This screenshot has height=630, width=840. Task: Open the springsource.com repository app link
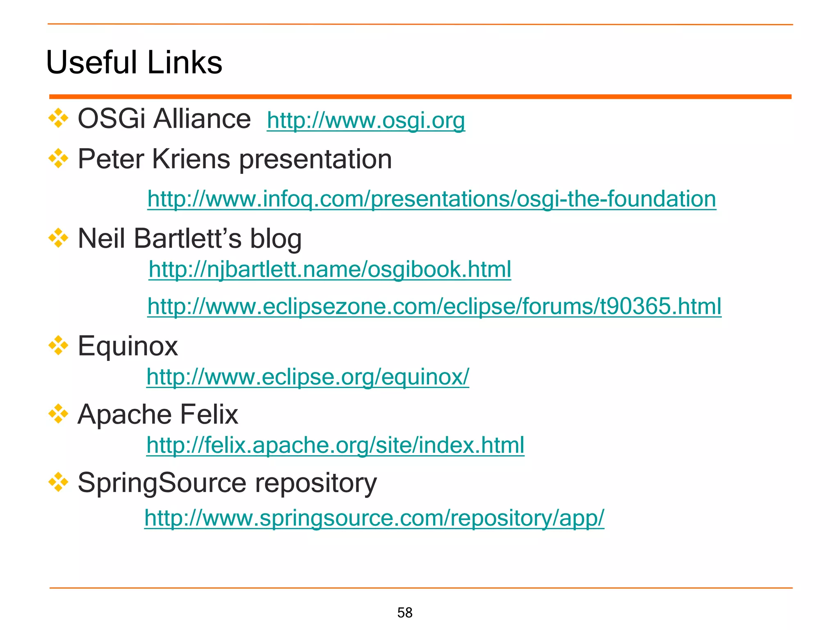374,518
